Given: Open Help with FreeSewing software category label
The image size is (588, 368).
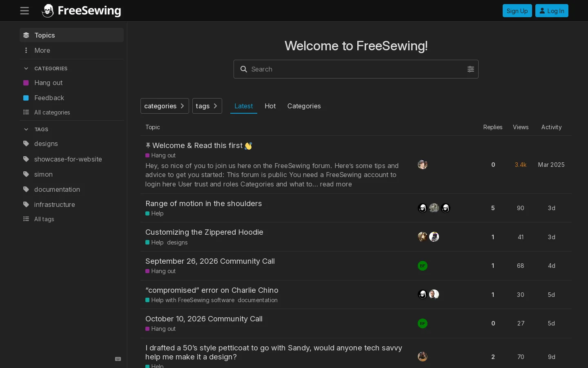Looking at the screenshot, I should (x=190, y=300).
